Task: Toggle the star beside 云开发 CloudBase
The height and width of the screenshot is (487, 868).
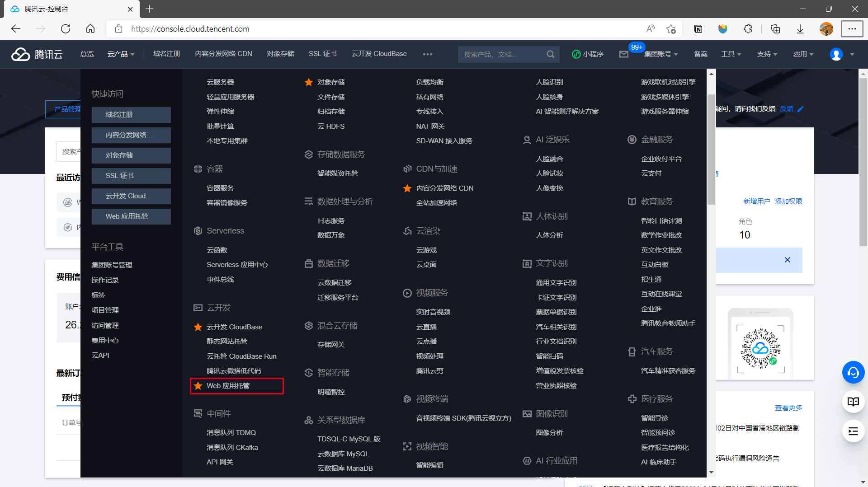Action: 198,327
